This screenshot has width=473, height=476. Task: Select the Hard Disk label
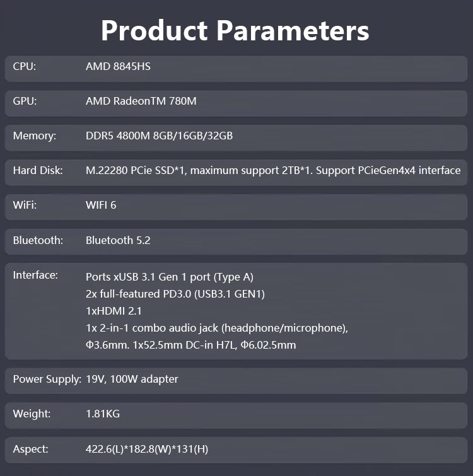(38, 170)
